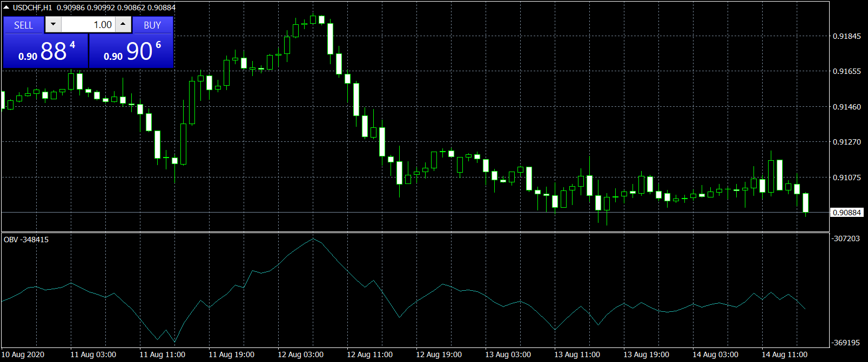Click the OBV line peak in indicator window
Viewport: 868px width, 362px height.
click(313, 239)
